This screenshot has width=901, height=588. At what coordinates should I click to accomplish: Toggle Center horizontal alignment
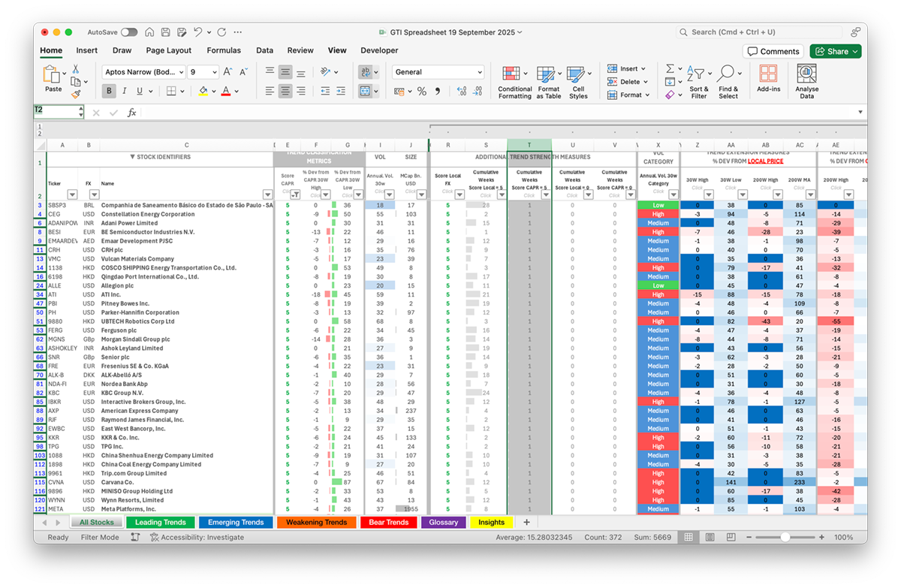point(285,91)
